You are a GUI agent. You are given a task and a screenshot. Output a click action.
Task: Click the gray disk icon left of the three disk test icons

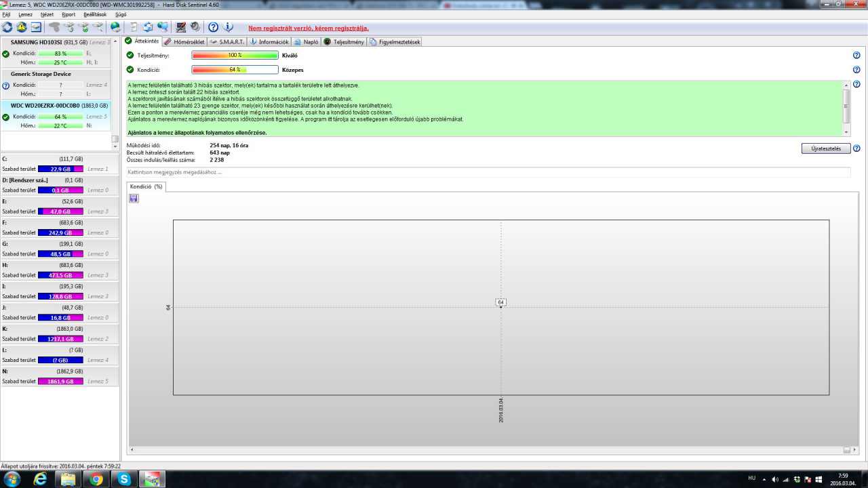(x=54, y=27)
